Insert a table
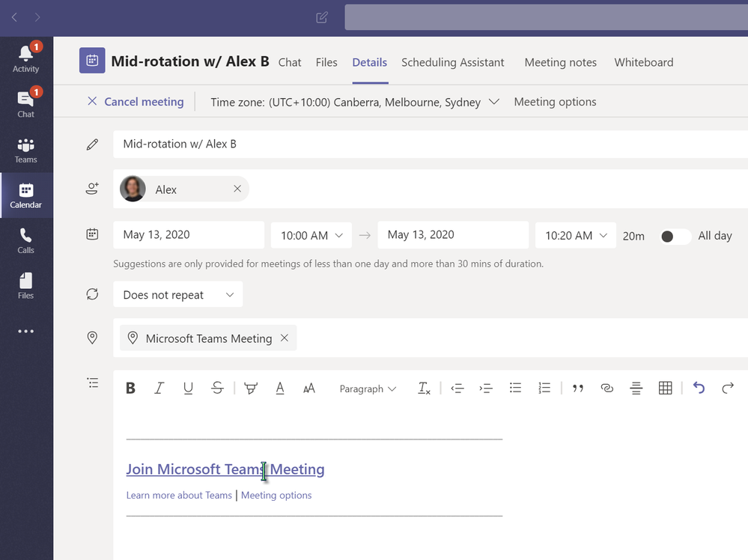This screenshot has width=748, height=560. coord(665,389)
